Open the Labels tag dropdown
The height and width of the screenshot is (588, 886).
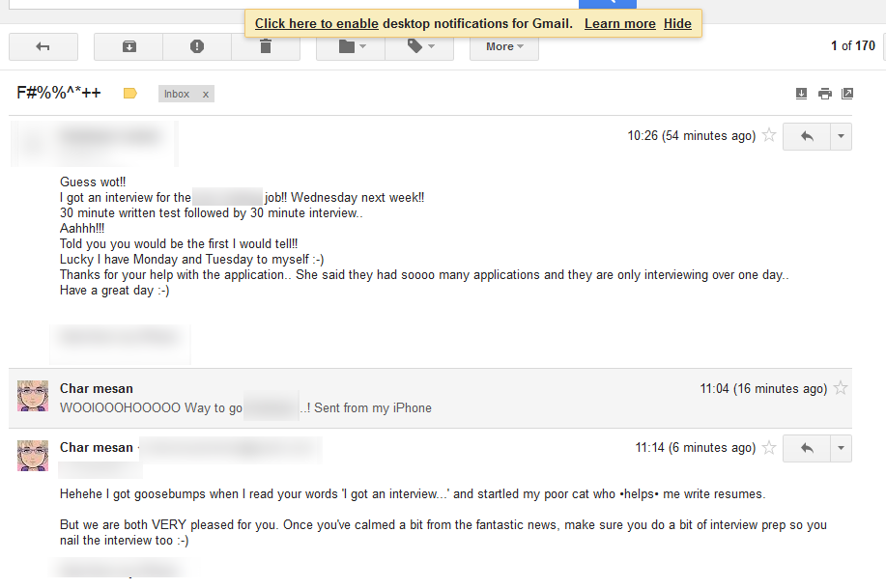pyautogui.click(x=420, y=47)
